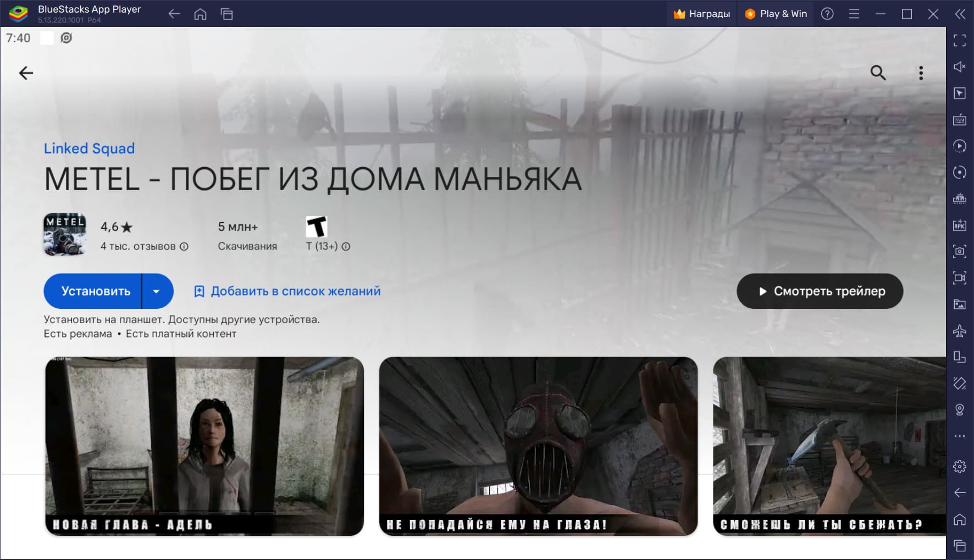
Task: Mute the volume in the sidebar
Action: tap(960, 66)
